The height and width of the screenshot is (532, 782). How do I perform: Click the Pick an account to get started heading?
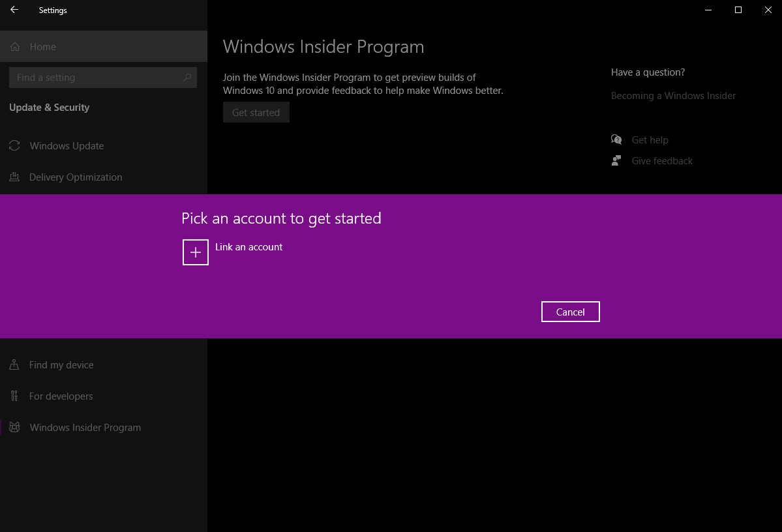(x=281, y=218)
